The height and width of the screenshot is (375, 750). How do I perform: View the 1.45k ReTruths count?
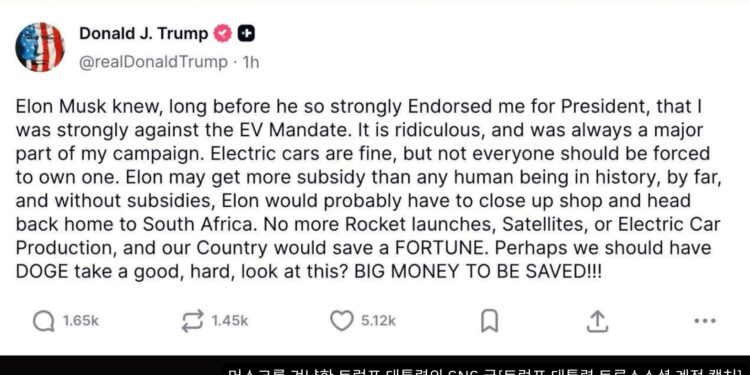(x=230, y=321)
